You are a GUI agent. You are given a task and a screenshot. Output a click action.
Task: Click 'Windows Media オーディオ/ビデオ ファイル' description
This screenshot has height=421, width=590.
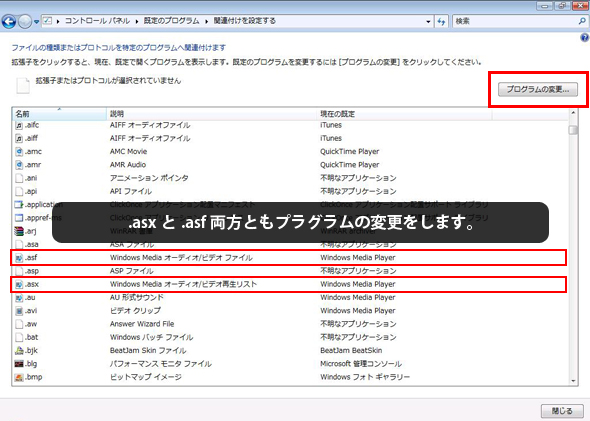tap(181, 258)
